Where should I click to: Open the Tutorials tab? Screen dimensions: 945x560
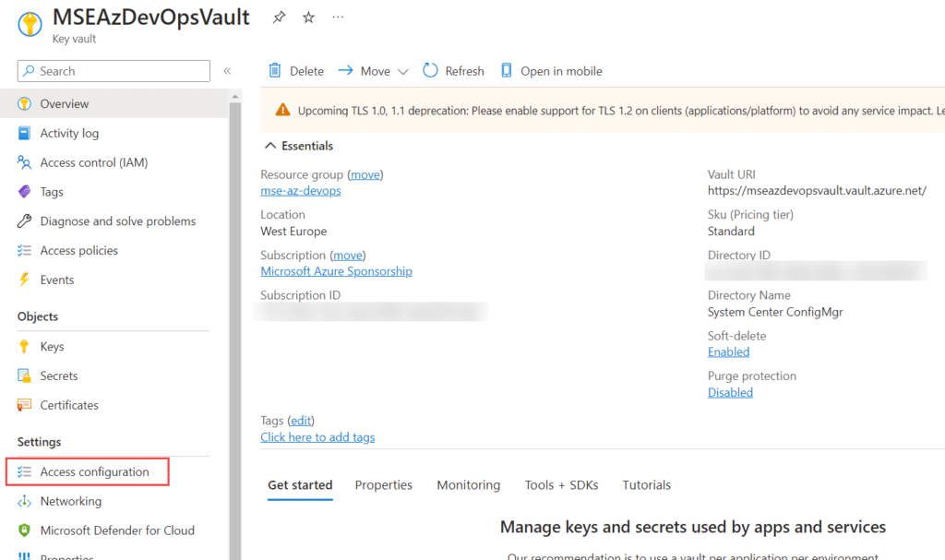tap(647, 485)
